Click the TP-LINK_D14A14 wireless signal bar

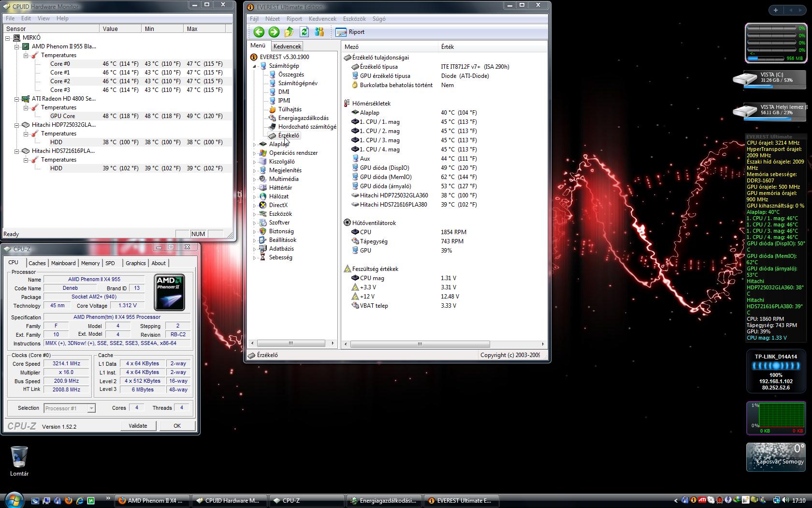(776, 366)
